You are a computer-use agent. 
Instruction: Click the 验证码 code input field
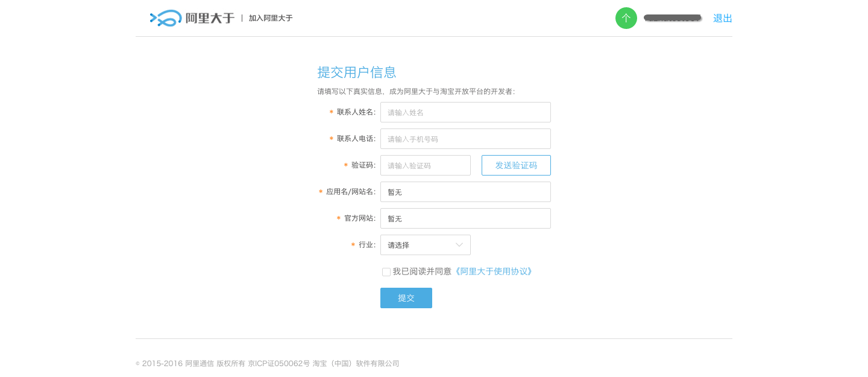click(x=425, y=165)
